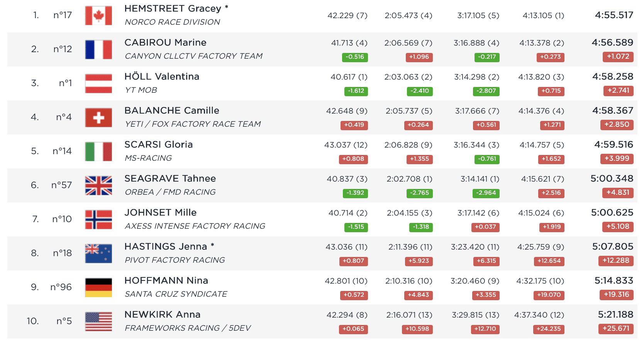Image resolution: width=644 pixels, height=340 pixels.
Task: Click the USA flag beside Newkirk
Action: (x=98, y=321)
